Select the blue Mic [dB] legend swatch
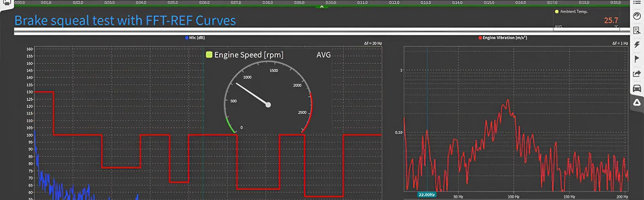The height and width of the screenshot is (200, 644). tap(187, 38)
